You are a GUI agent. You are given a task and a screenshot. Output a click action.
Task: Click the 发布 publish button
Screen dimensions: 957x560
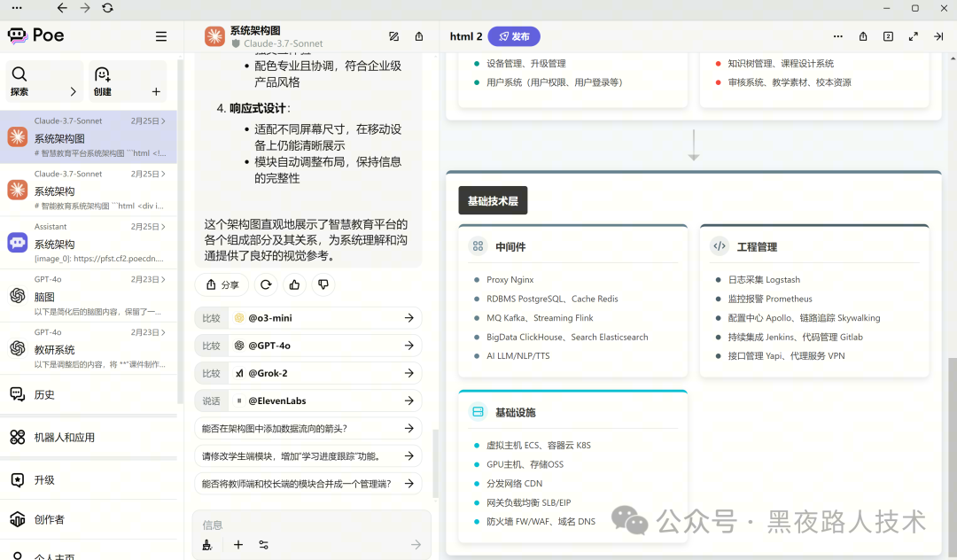(x=514, y=36)
